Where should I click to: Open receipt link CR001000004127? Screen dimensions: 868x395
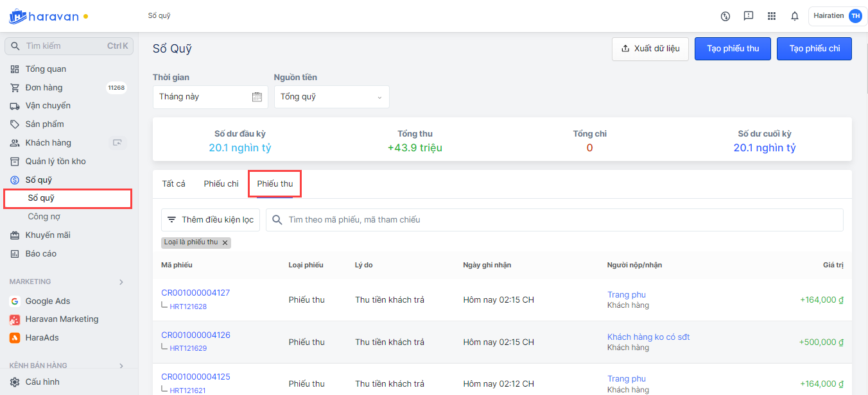point(195,293)
